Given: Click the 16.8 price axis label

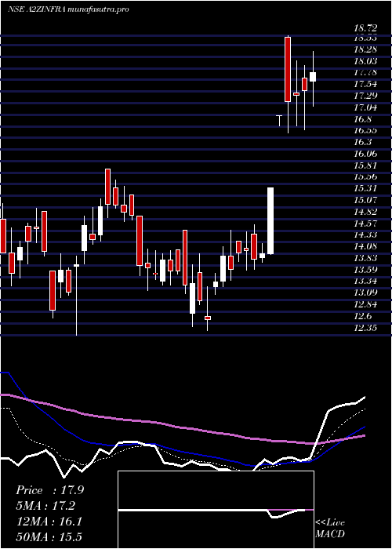Looking at the screenshot, I should (363, 119).
